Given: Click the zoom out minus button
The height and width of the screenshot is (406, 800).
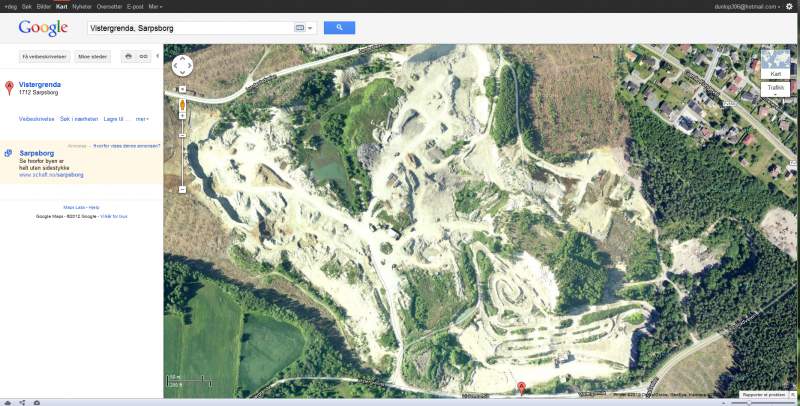Looking at the screenshot, I should 183,188.
